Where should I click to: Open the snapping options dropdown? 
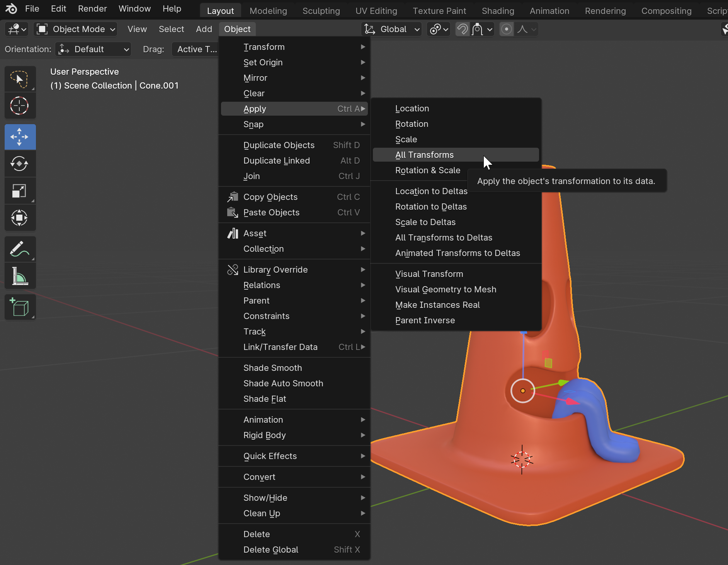coord(482,29)
